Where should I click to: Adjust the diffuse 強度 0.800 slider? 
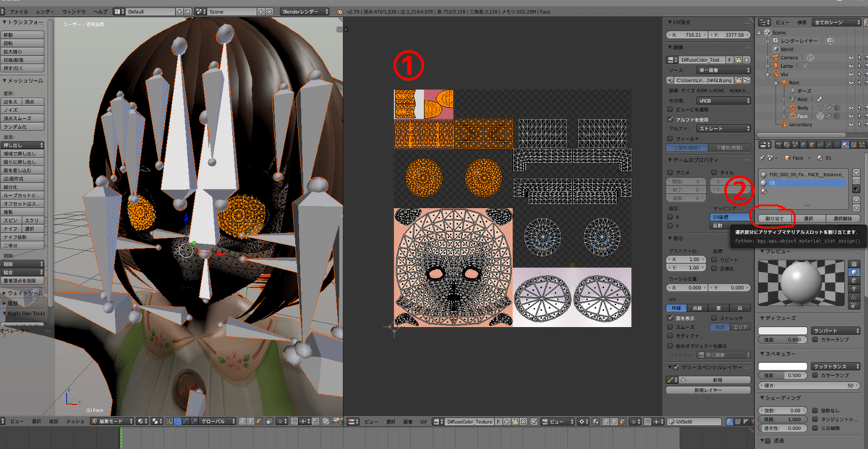[x=783, y=340]
